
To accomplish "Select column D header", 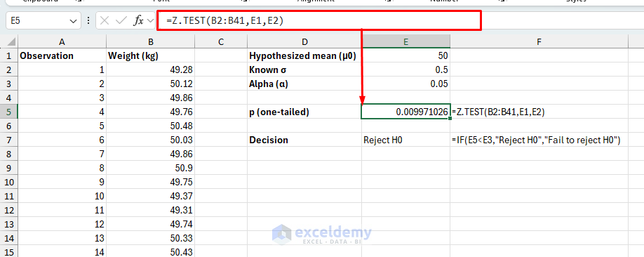I will coord(304,41).
